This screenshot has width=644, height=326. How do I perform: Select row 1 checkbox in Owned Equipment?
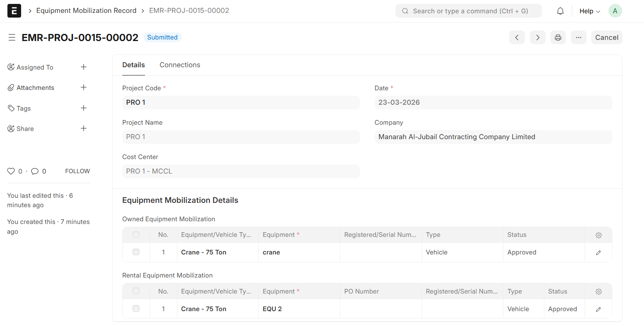pyautogui.click(x=136, y=252)
